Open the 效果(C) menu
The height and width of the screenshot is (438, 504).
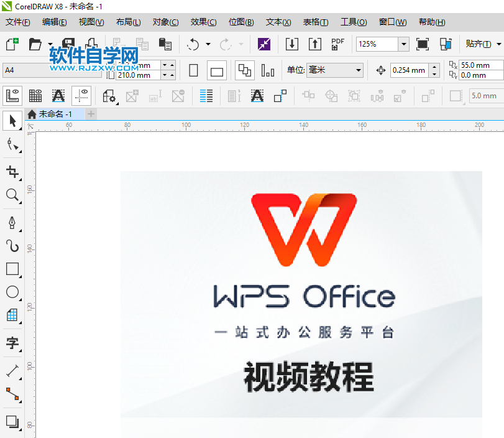pos(203,22)
